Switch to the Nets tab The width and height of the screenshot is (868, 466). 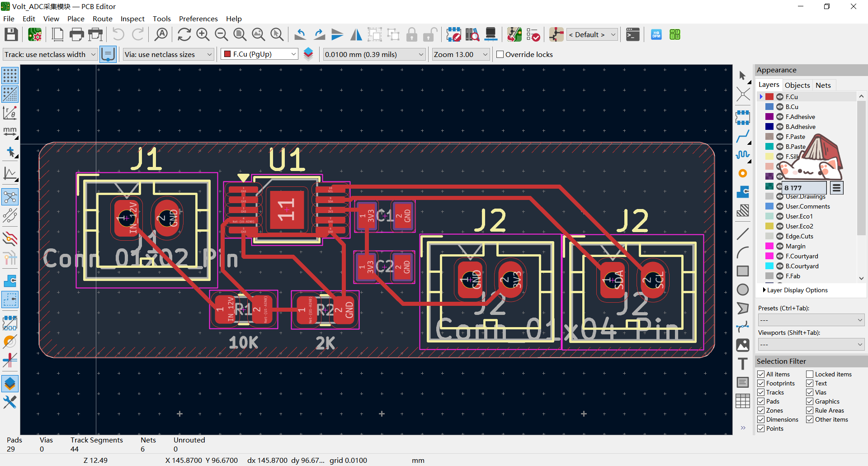click(823, 85)
